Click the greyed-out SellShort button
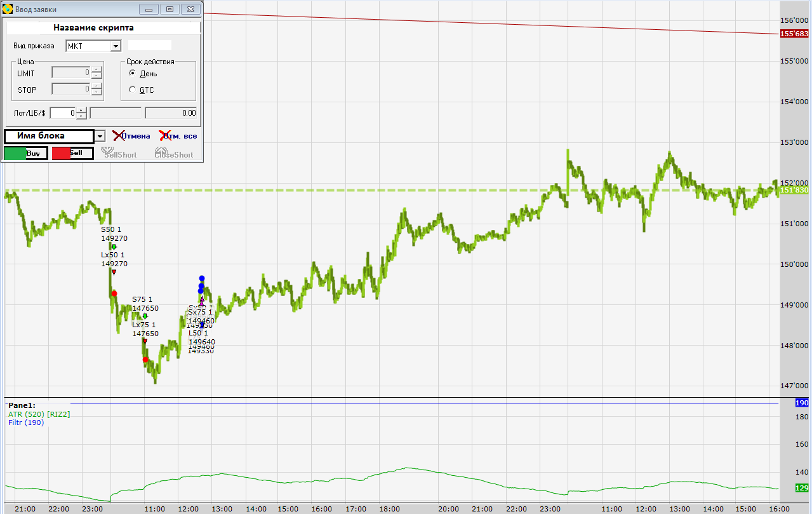 (120, 153)
